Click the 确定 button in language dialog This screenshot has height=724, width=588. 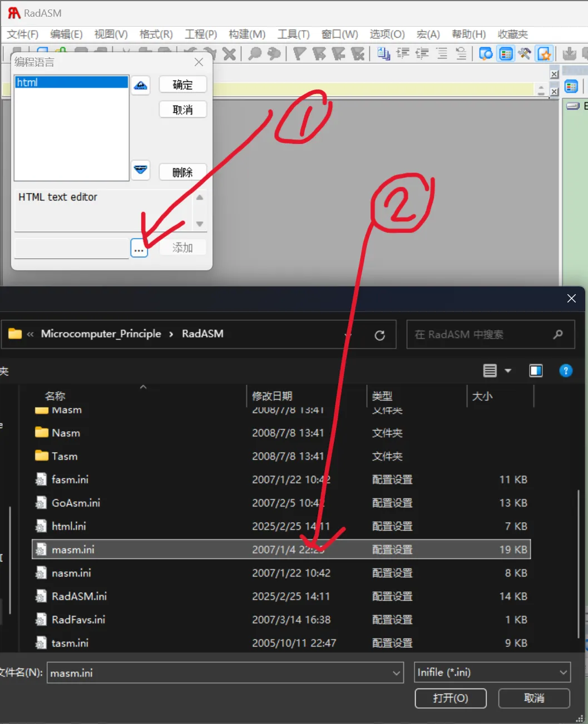coord(182,85)
